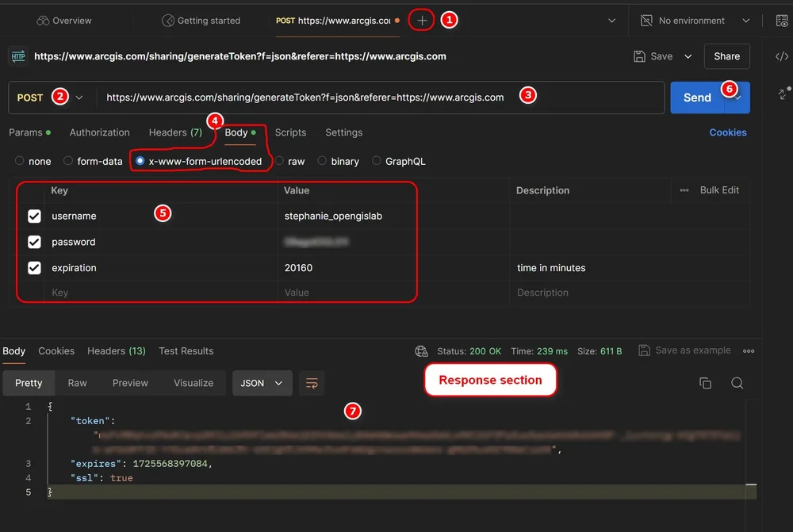The width and height of the screenshot is (793, 532).
Task: Click the HTTP request type icon
Action: tap(18, 56)
